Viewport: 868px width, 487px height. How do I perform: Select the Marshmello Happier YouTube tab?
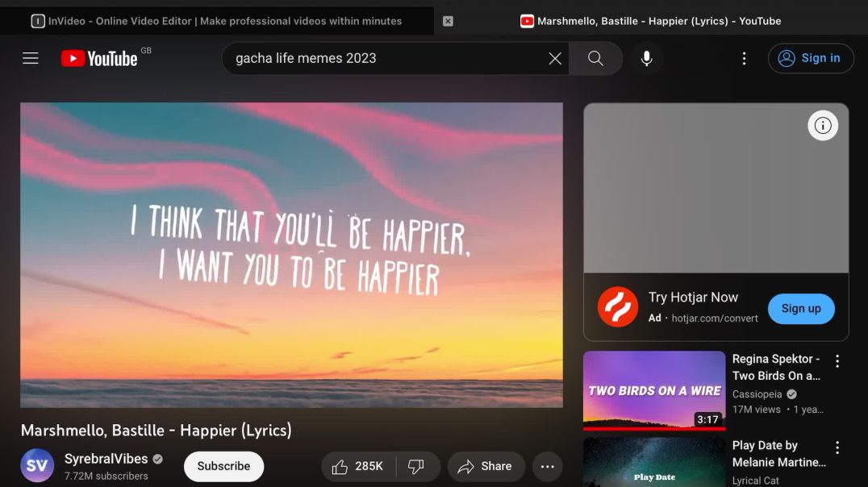[x=650, y=21]
